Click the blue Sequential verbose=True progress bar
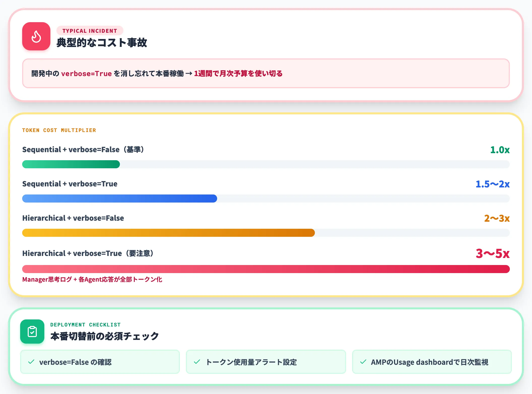The width and height of the screenshot is (532, 394). coord(120,199)
